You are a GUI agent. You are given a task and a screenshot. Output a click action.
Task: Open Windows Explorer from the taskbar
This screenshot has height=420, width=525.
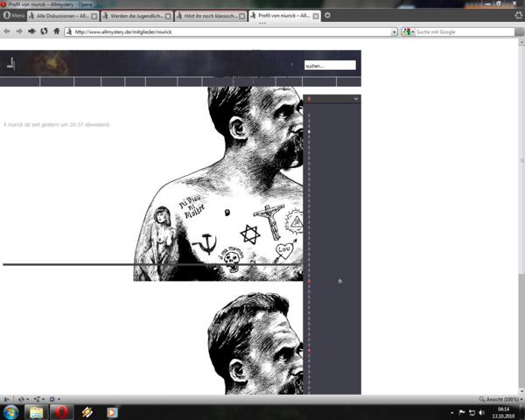click(x=37, y=412)
